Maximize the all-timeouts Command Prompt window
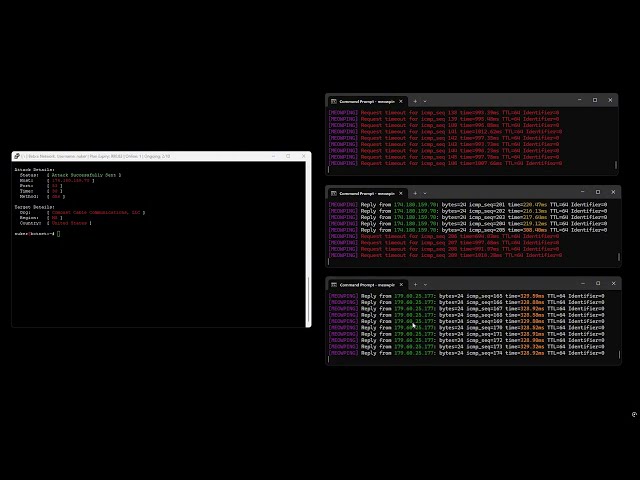The width and height of the screenshot is (640, 480). coord(595,100)
